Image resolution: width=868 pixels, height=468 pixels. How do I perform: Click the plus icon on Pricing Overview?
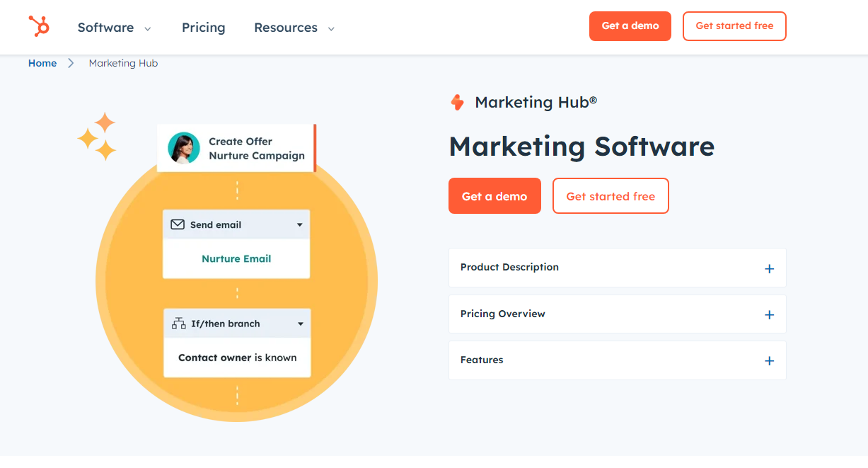[x=770, y=314]
